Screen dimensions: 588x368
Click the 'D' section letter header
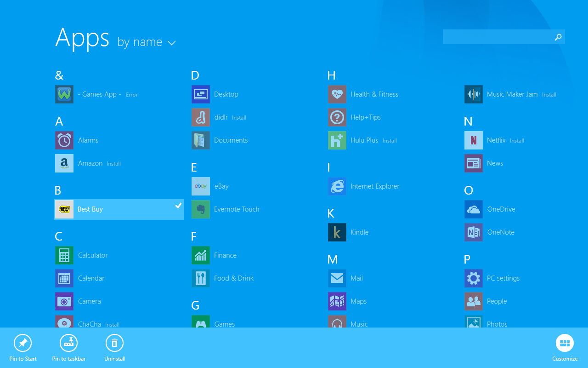[195, 75]
